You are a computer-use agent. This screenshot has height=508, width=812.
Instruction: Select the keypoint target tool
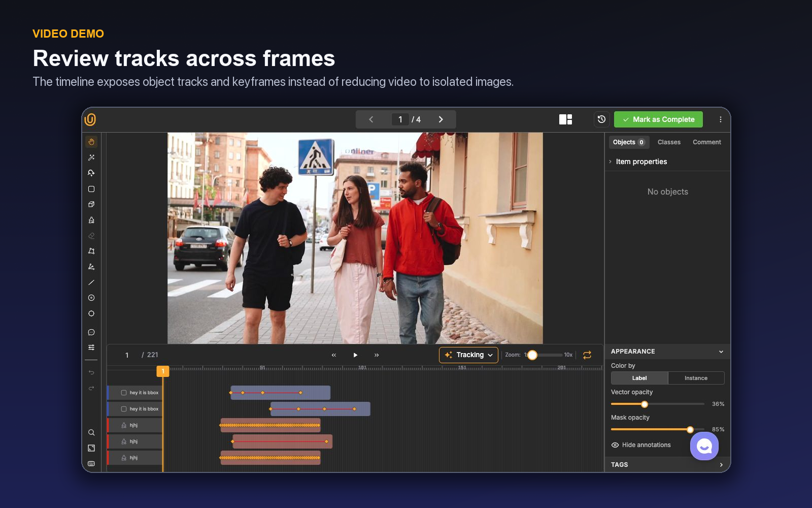[91, 298]
